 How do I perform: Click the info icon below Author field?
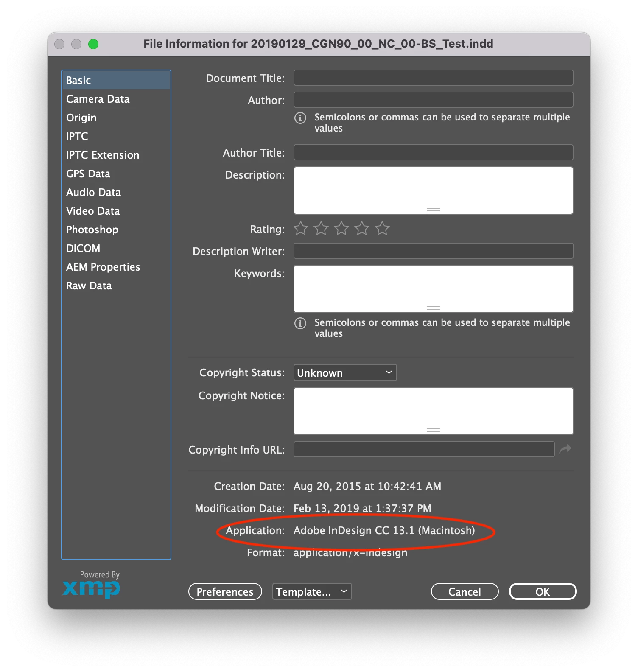coord(300,118)
